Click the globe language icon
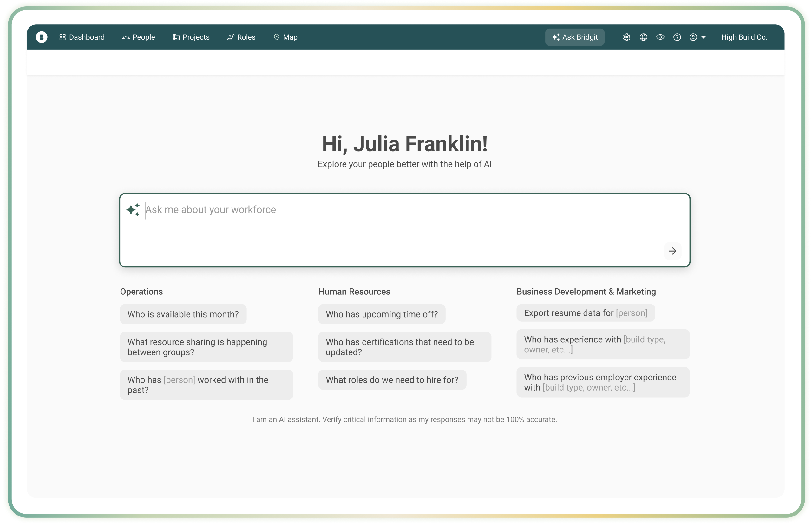Viewport: 812px width, 526px height. click(643, 37)
